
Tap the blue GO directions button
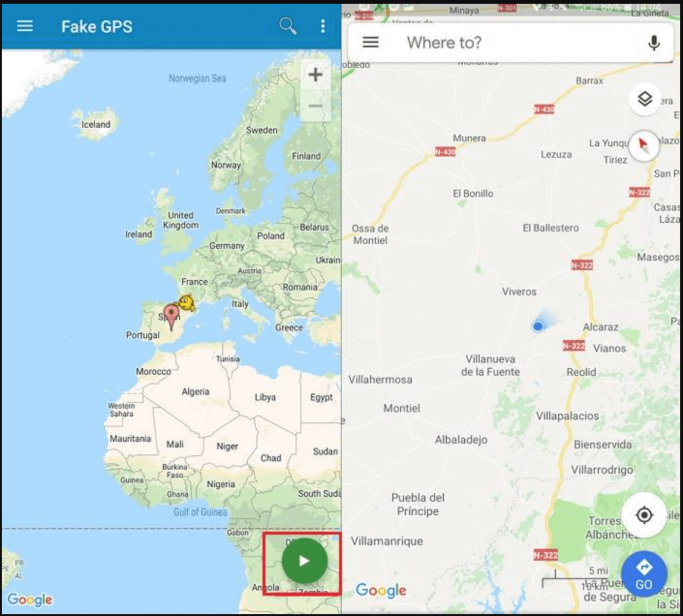tap(644, 574)
